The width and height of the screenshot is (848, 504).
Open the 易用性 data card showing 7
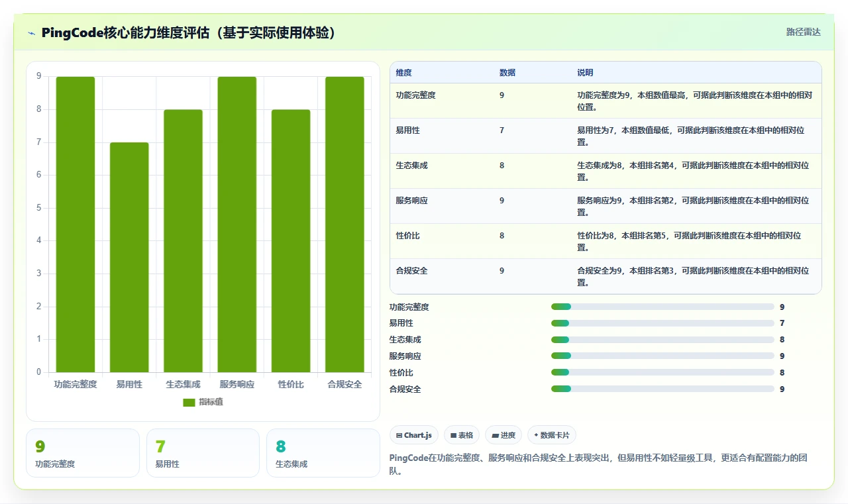pos(203,453)
